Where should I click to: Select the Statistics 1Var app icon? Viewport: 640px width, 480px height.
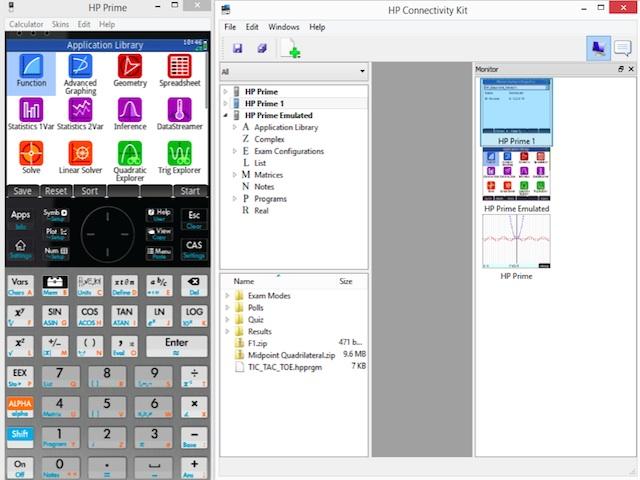(31, 114)
